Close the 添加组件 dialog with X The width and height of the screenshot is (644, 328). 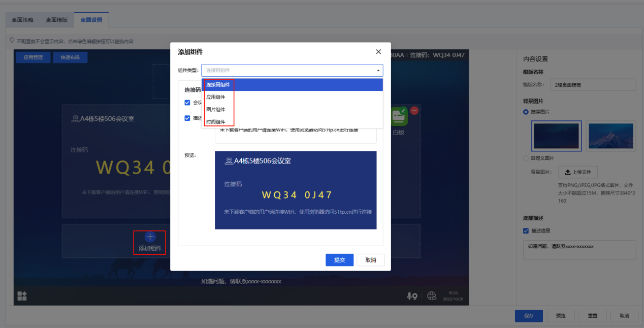point(378,52)
